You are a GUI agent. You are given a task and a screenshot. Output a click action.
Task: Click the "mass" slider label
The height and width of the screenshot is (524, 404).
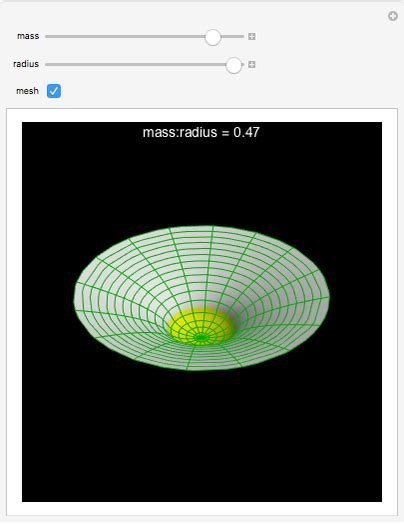(28, 36)
